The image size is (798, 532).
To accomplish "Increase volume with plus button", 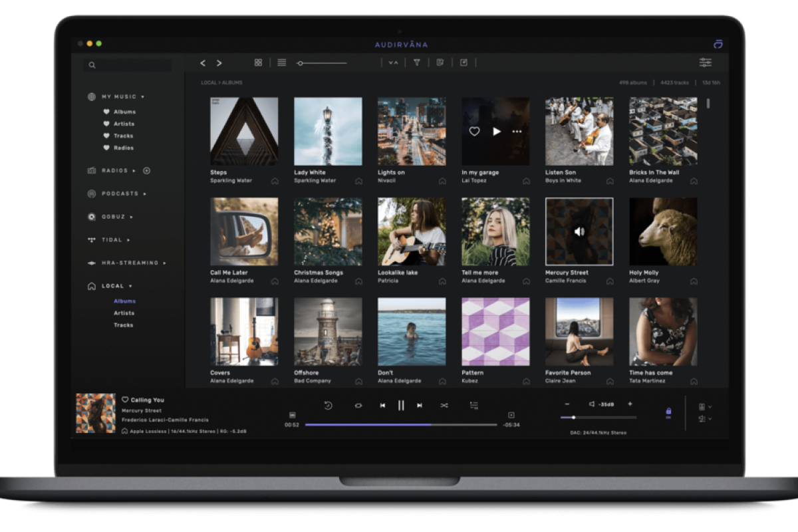I will (630, 404).
